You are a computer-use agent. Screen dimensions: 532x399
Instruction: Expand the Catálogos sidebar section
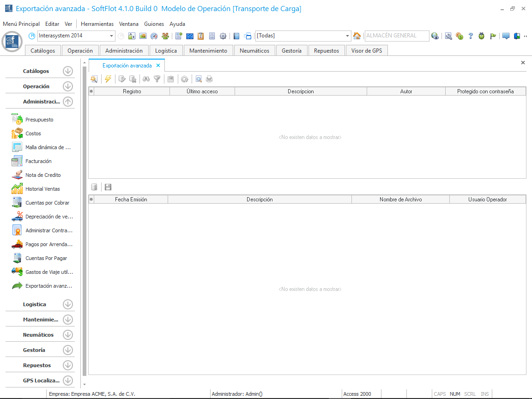[68, 71]
